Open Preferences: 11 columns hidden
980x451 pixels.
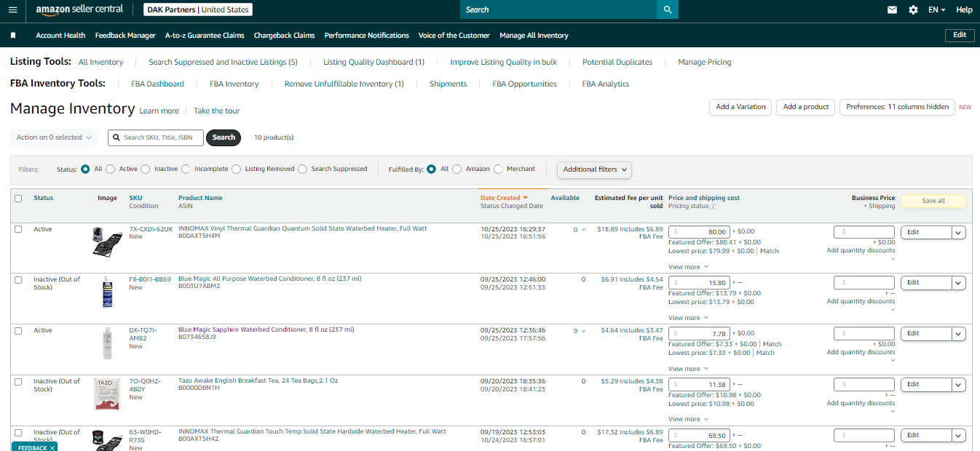(x=898, y=107)
